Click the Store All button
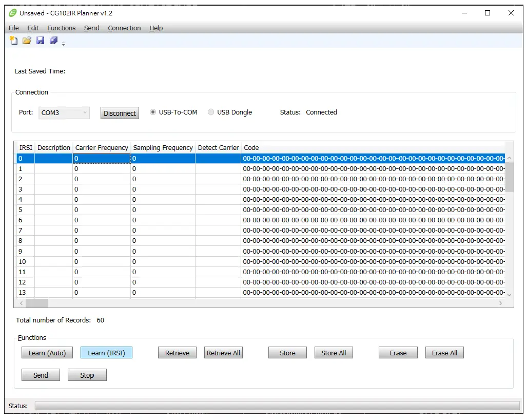Screen dimensions: 526x420 (x=334, y=353)
